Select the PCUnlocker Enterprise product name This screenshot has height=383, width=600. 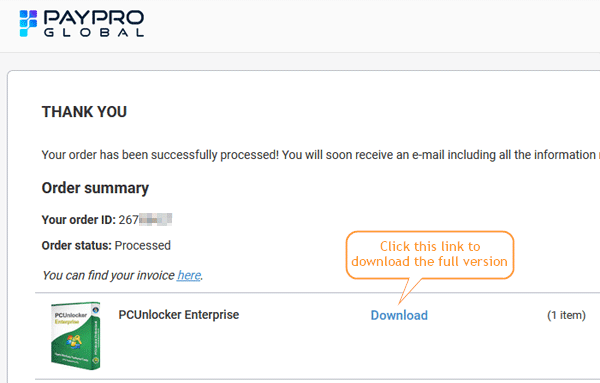tap(179, 315)
